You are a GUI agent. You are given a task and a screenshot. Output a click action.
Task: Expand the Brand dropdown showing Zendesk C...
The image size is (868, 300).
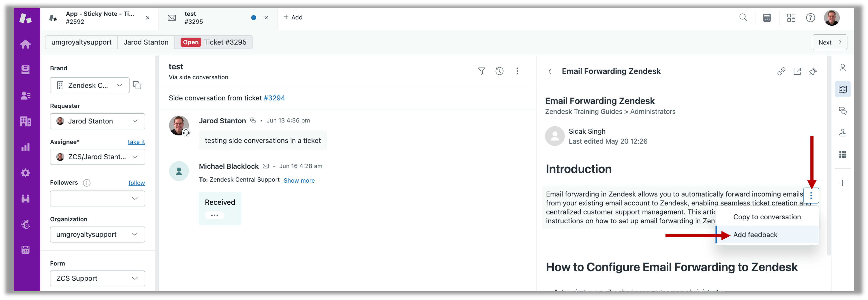pyautogui.click(x=90, y=85)
